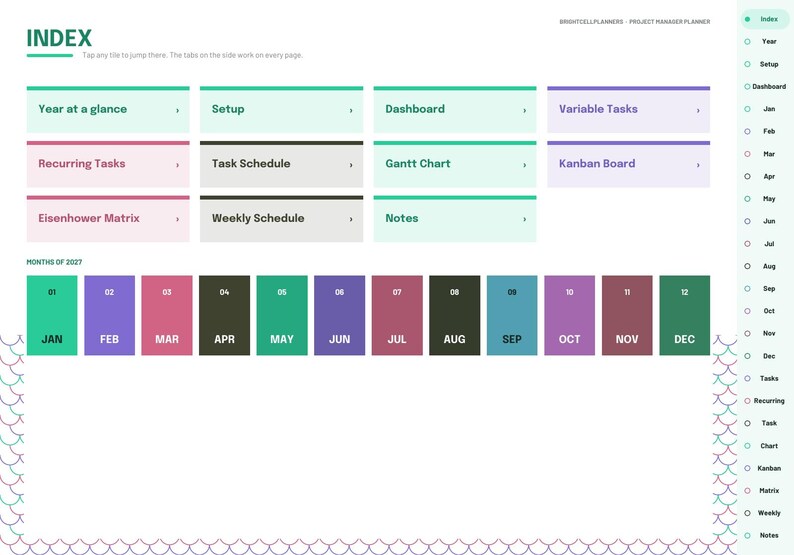Jump to the SEP month tile
794x555 pixels.
[x=512, y=315]
